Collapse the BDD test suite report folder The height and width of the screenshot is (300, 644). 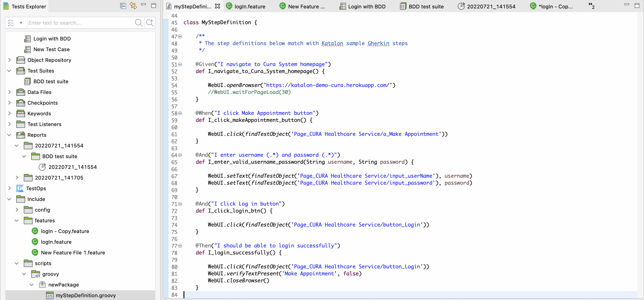(24, 156)
